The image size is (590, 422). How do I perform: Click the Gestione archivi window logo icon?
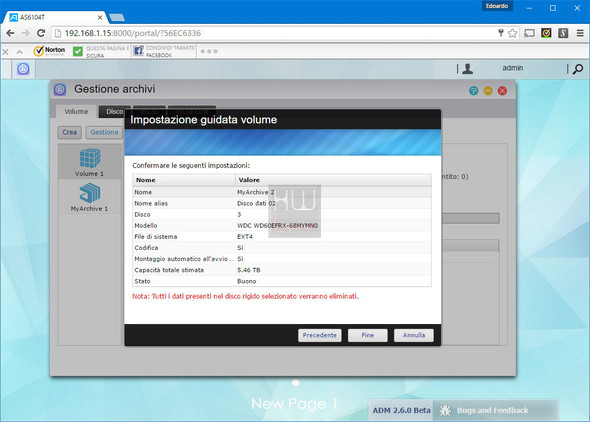60,90
